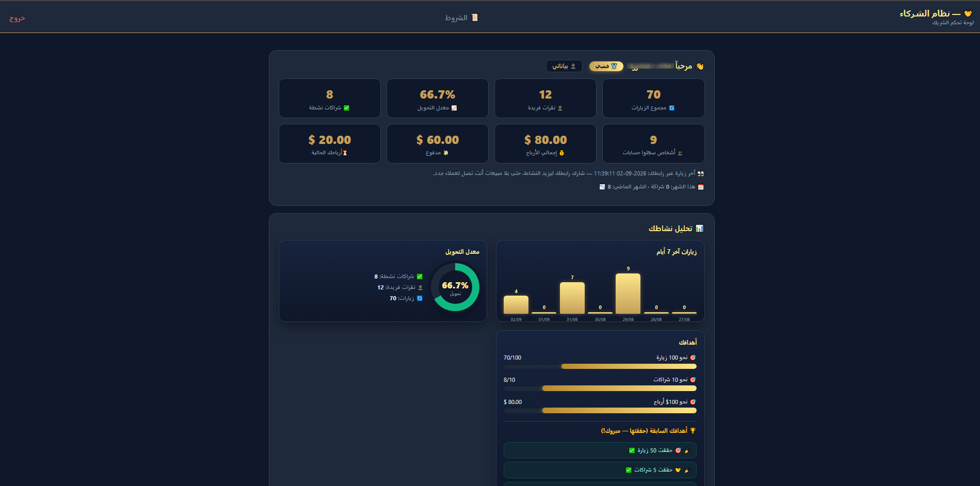The image size is (980, 486).
Task: Open the بياناتي profile button
Action: point(564,66)
